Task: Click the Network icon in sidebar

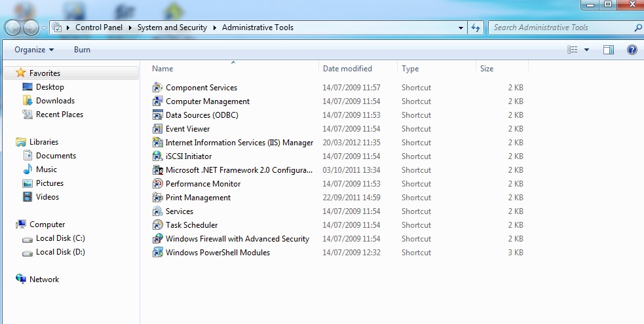Action: pyautogui.click(x=21, y=279)
